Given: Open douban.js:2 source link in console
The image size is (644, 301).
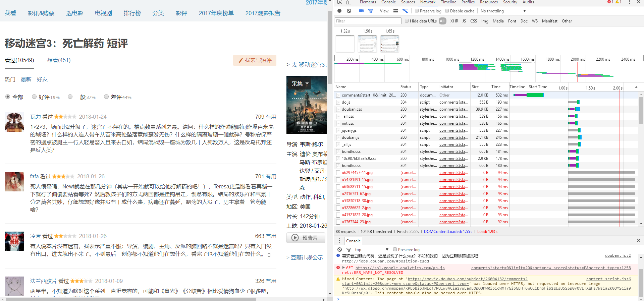Looking at the screenshot, I should click(x=618, y=255).
